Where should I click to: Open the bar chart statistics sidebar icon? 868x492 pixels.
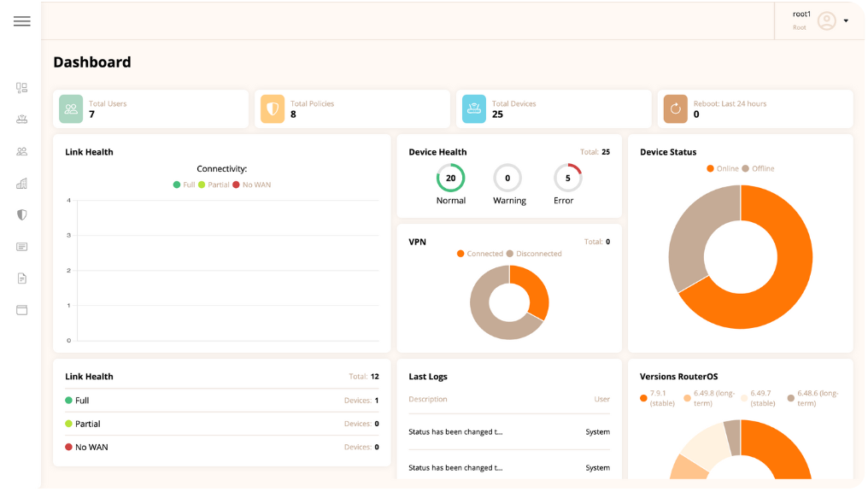[x=21, y=183]
